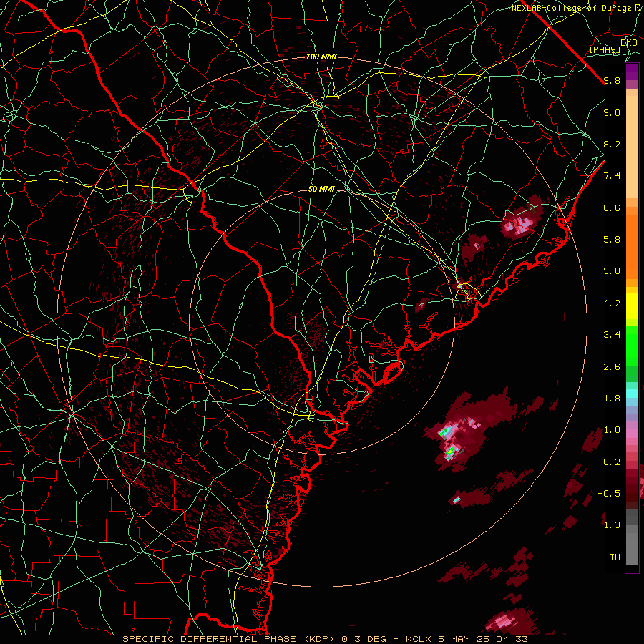Click the 50 NMI range ring label
The width and height of the screenshot is (644, 644).
[x=321, y=190]
